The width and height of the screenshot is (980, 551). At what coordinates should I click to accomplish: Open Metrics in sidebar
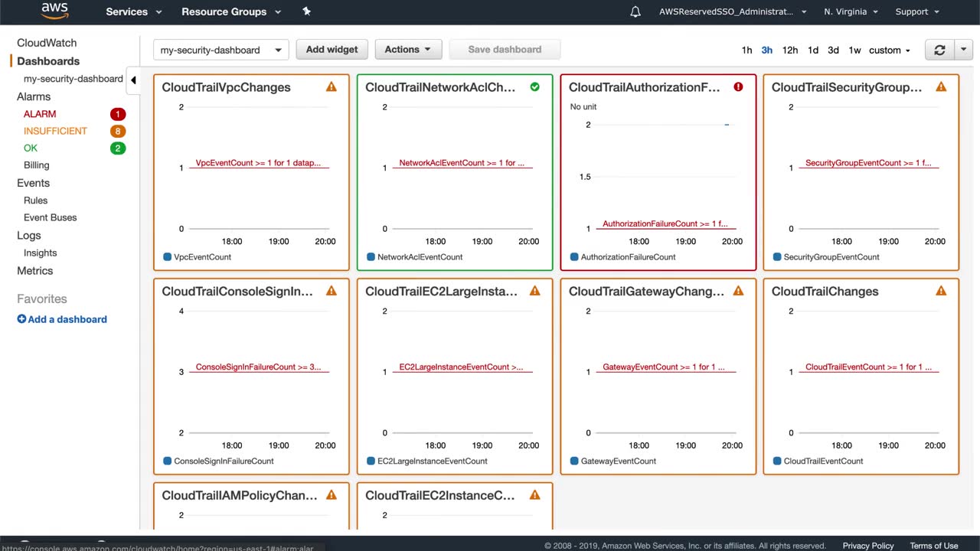pos(35,271)
